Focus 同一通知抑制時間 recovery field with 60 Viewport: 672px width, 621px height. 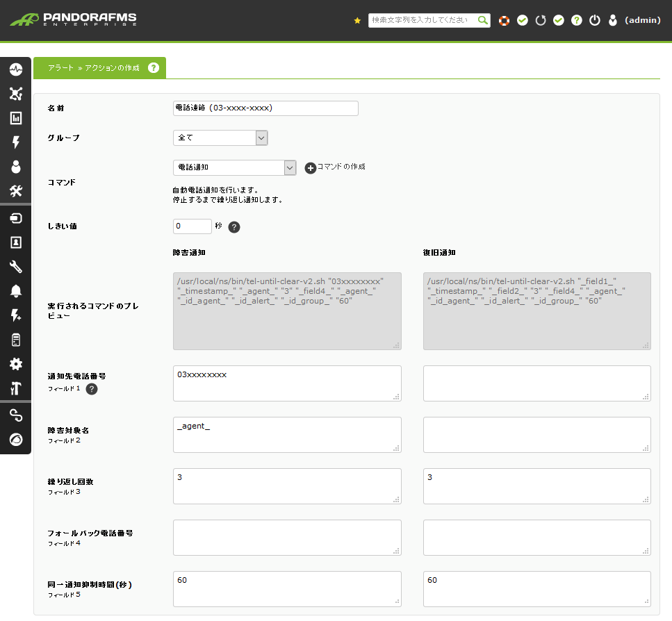(537, 589)
